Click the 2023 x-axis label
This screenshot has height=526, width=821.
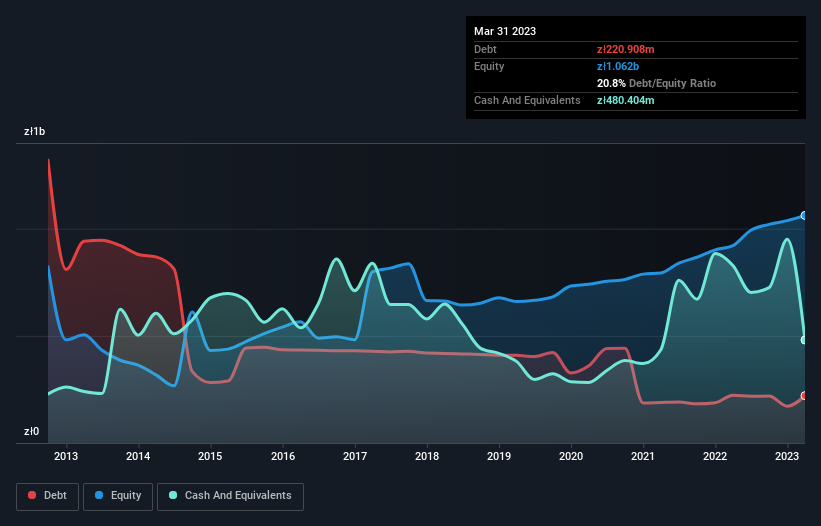[x=787, y=456]
